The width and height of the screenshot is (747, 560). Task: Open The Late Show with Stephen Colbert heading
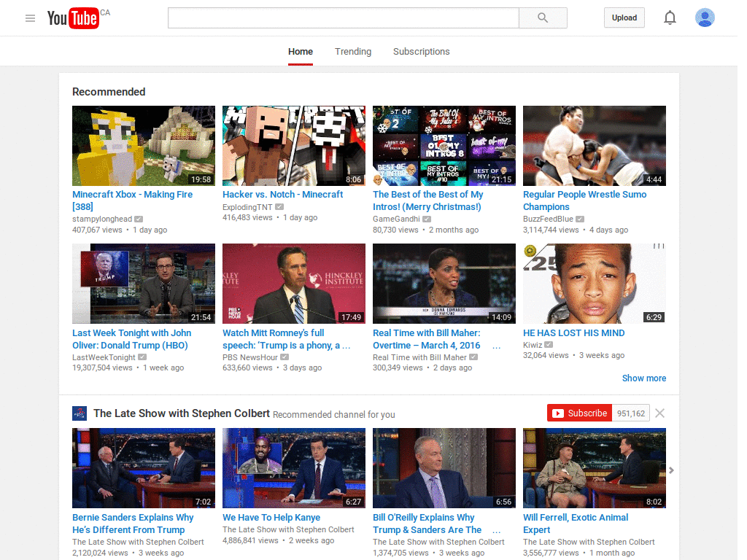tap(182, 413)
